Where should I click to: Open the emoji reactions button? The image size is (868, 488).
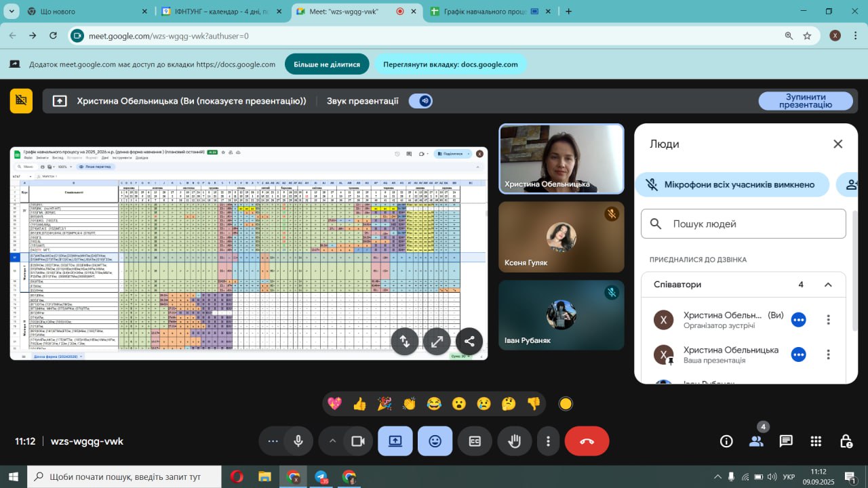435,441
